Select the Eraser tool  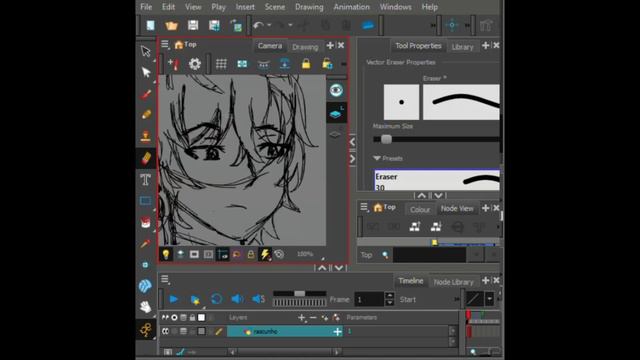[x=146, y=158]
